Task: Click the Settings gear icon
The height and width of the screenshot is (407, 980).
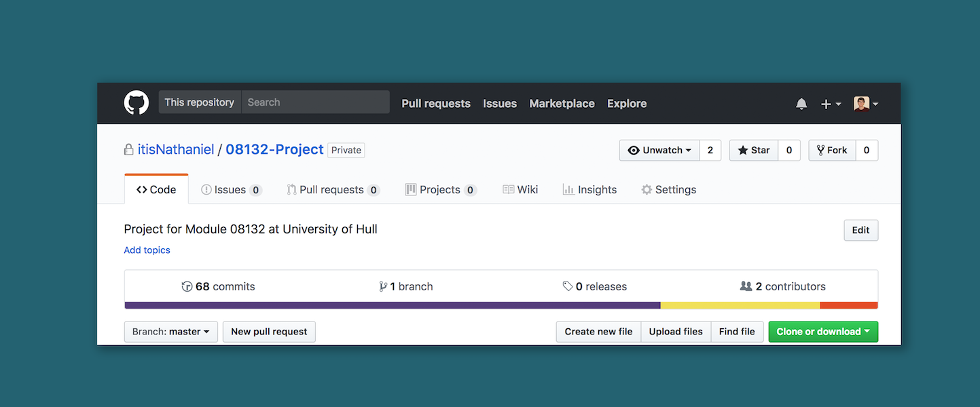Action: point(647,190)
